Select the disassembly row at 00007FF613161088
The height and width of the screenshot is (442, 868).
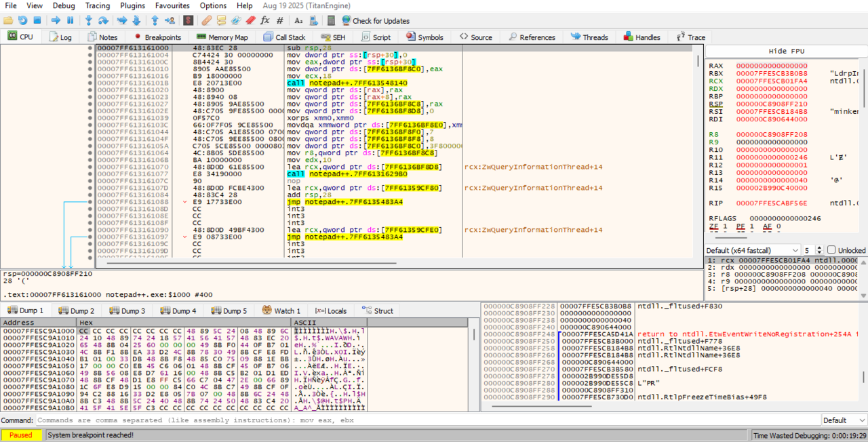point(393,202)
